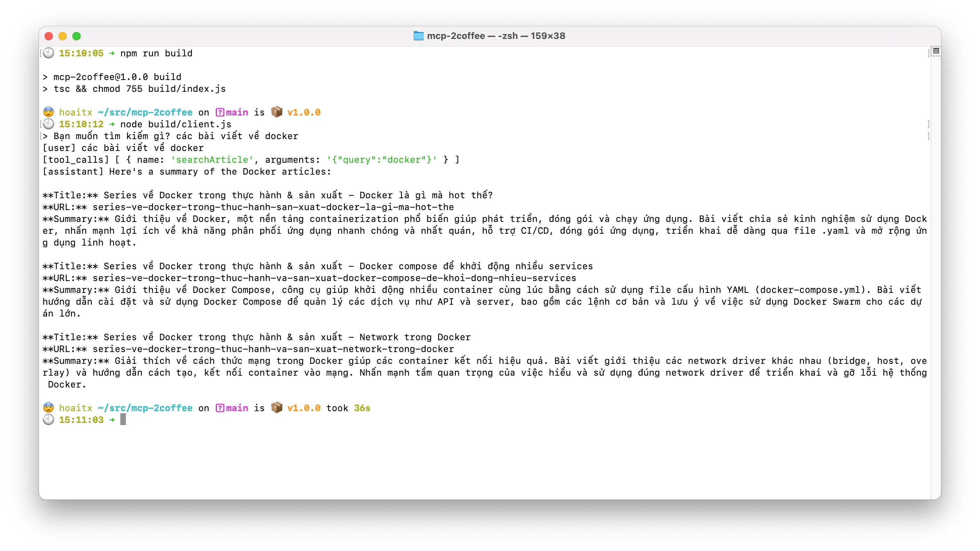Click the red close window button

click(x=49, y=36)
